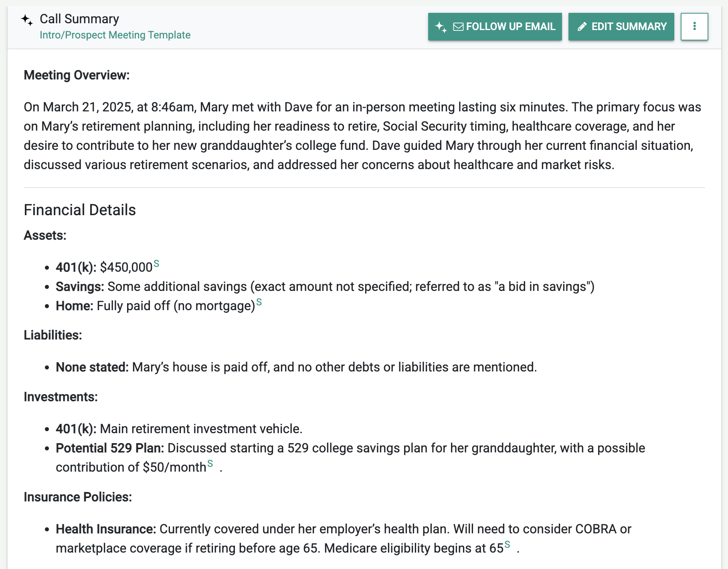Open source marker after $50/month contribution
728x569 pixels.
[210, 464]
